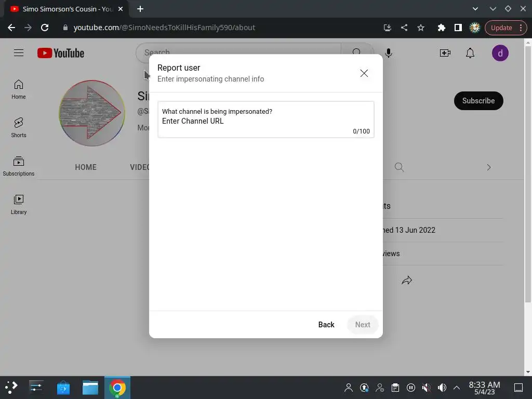Open the purple 'd' account avatar
Viewport: 532px width, 399px height.
pyautogui.click(x=500, y=53)
